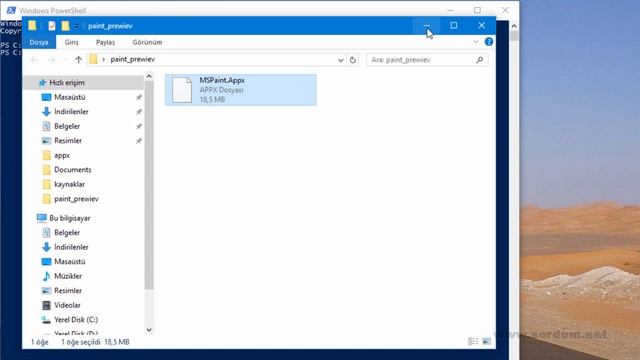The image size is (640, 360).
Task: Open Belgeler under Bu bilgisayar
Action: click(x=67, y=233)
